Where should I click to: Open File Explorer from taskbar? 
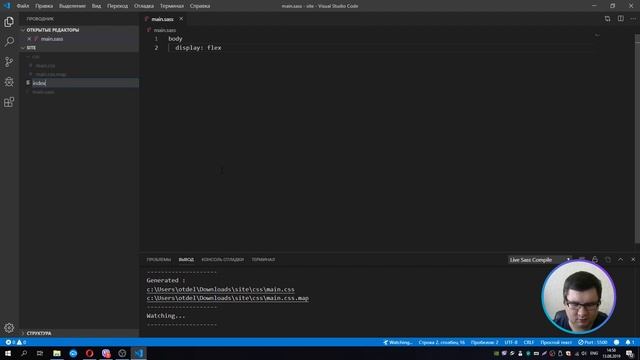pyautogui.click(x=57, y=353)
